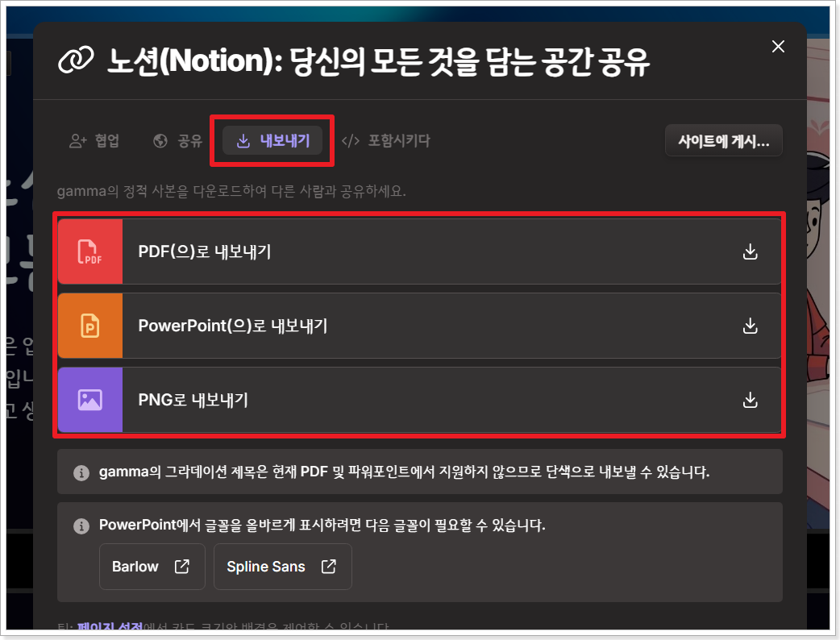Click the info icon on gradient notice
The width and height of the screenshot is (840, 640).
click(x=81, y=473)
